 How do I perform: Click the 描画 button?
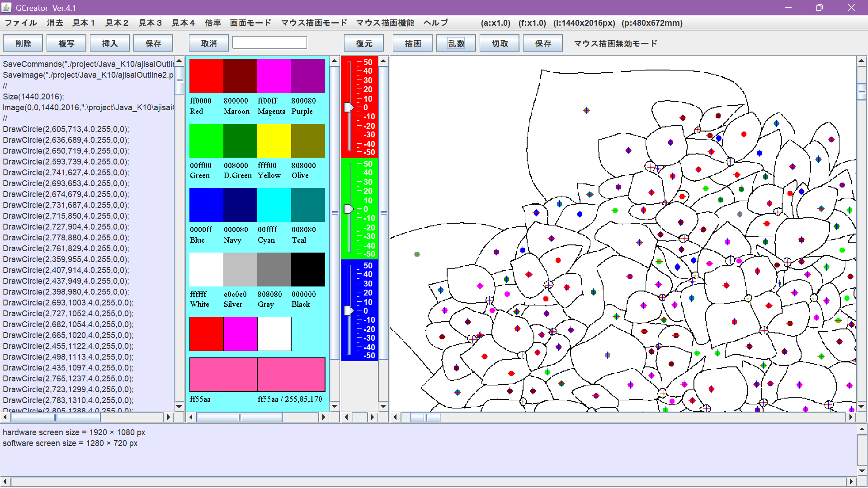pyautogui.click(x=412, y=43)
